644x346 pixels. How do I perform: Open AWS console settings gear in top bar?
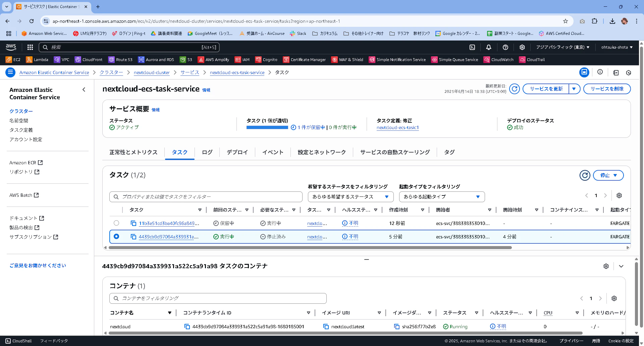click(x=522, y=47)
